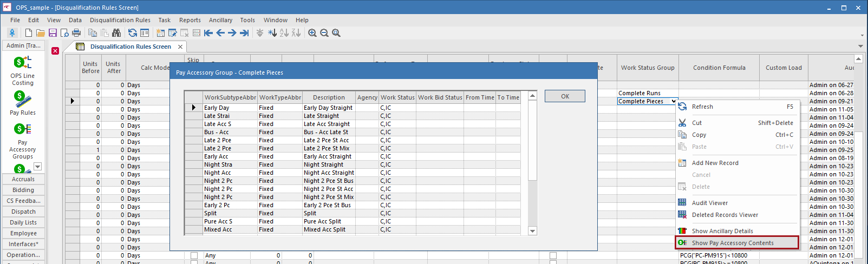Choose Add New Record in context menu
Viewport: 868px width, 264px height.
tap(737, 163)
